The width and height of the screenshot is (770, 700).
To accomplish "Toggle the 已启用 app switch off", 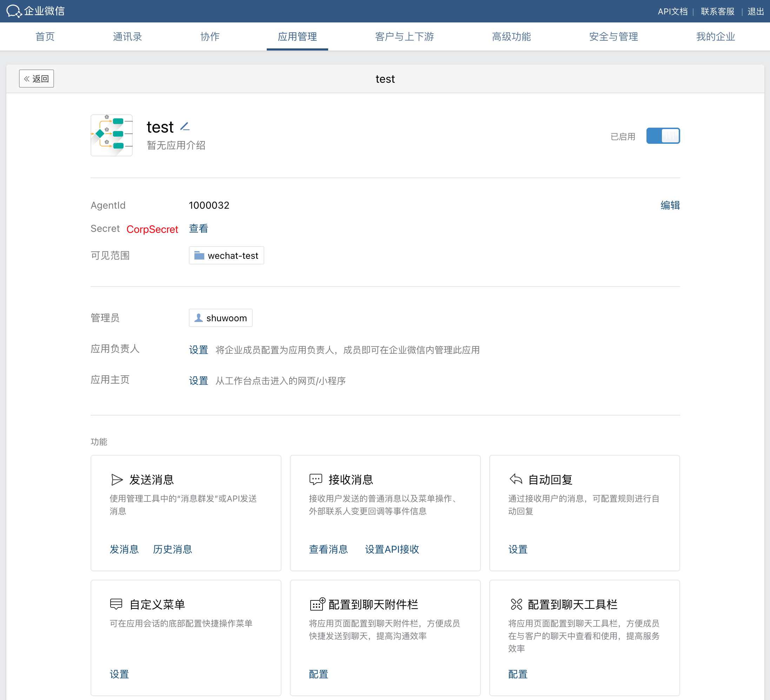I will (x=663, y=136).
